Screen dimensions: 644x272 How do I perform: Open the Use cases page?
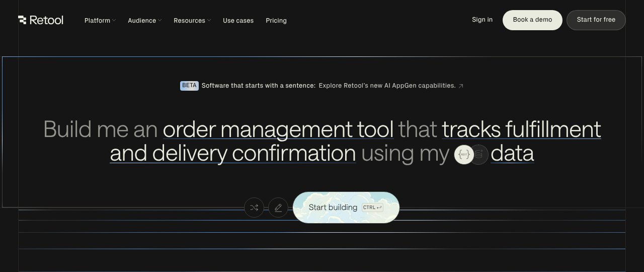click(x=238, y=21)
